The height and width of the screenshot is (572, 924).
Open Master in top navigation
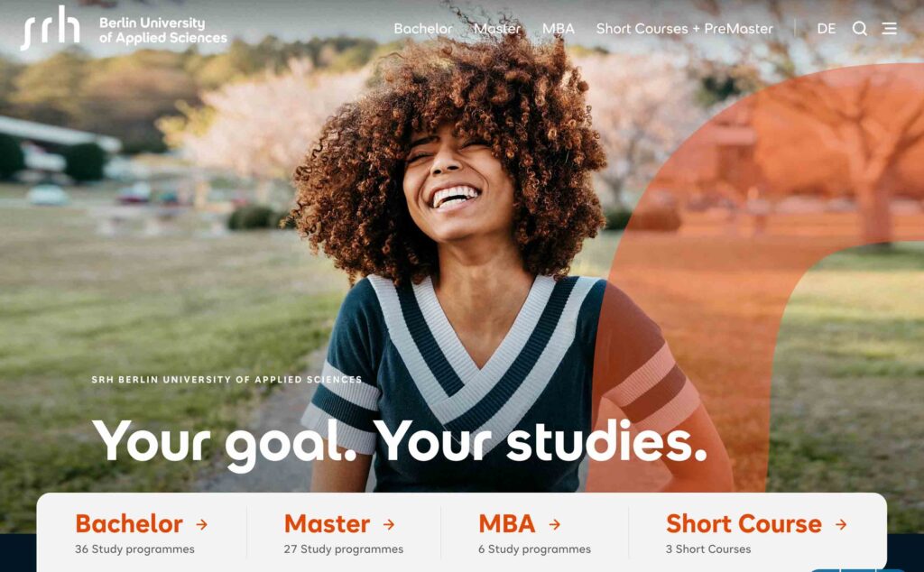[497, 28]
